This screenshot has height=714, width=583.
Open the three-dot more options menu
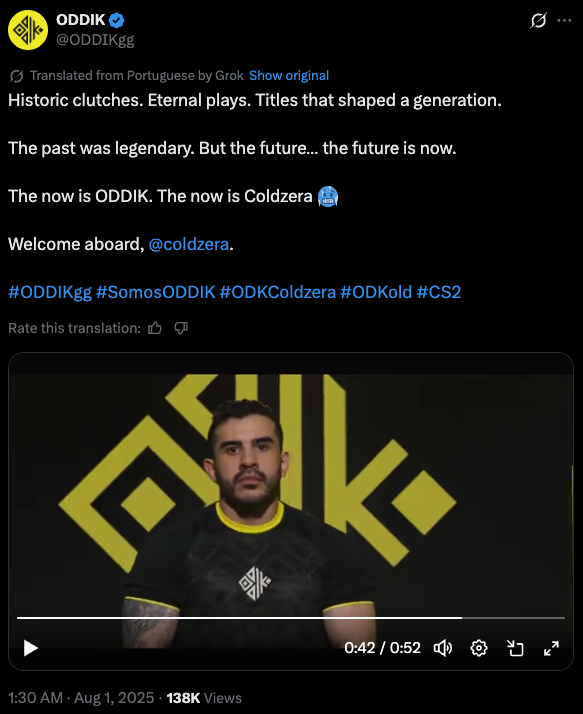564,20
